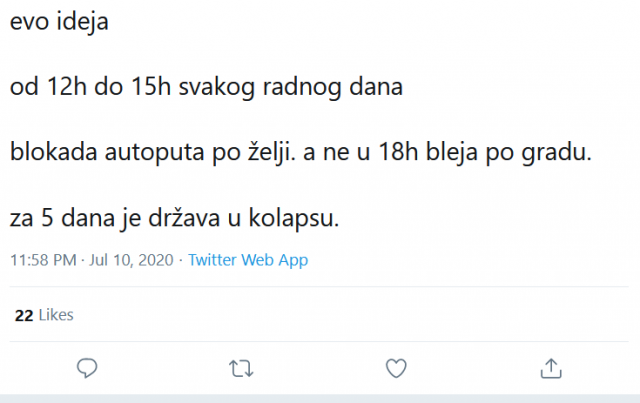
Task: Click the number 22 beside Likes
Action: coord(23,315)
